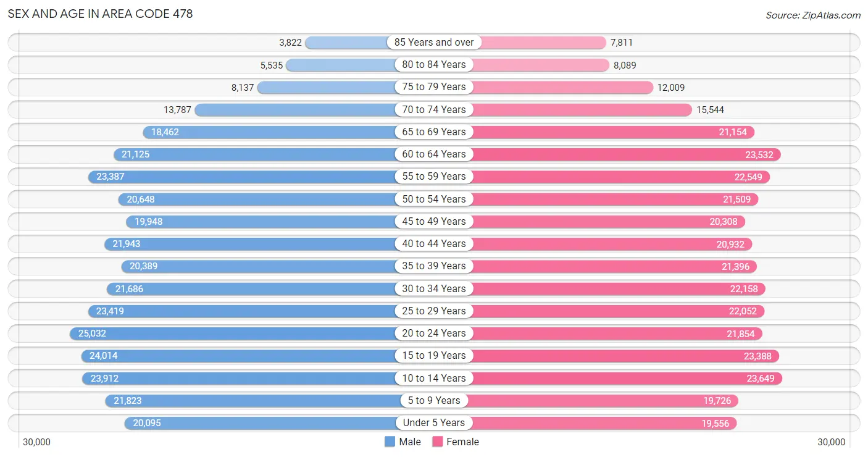Select the Under 5 Years label
Screen dimensions: 868x457
click(434, 423)
